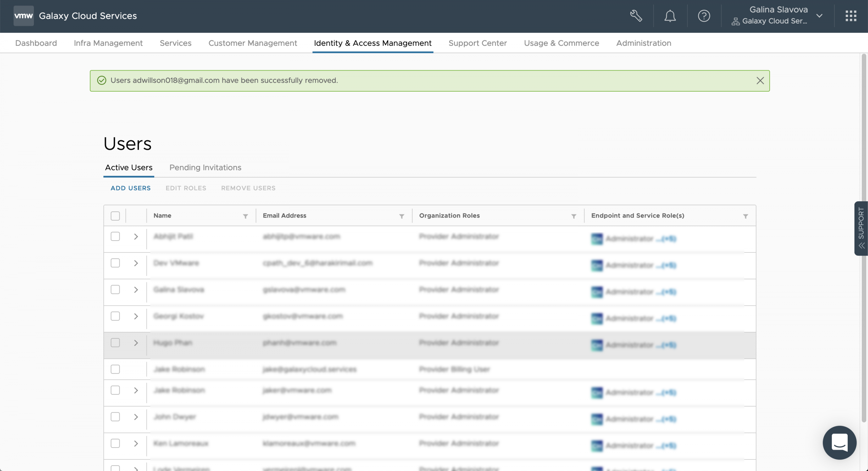This screenshot has height=471, width=868.
Task: Expand the John Dwyer row details
Action: [136, 417]
